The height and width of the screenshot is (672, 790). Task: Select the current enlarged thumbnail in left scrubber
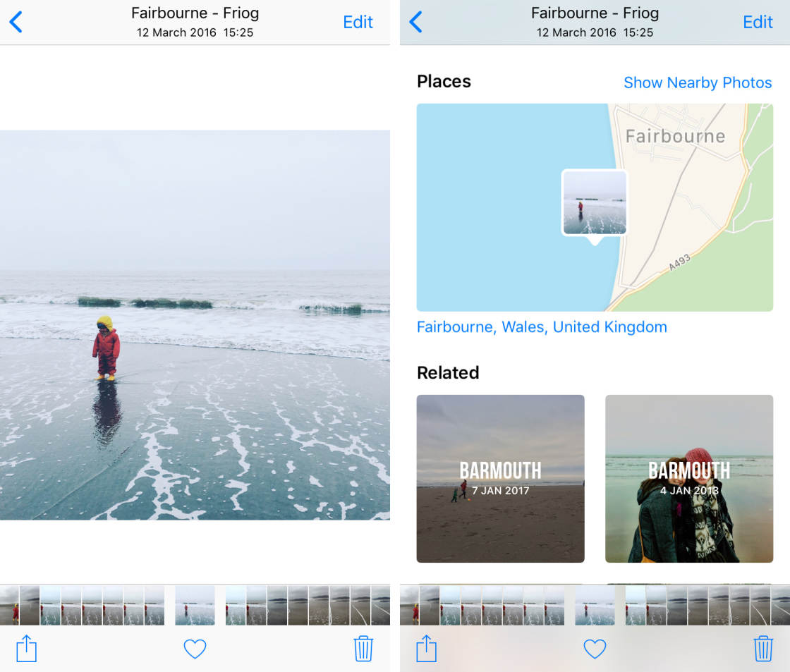click(x=195, y=605)
